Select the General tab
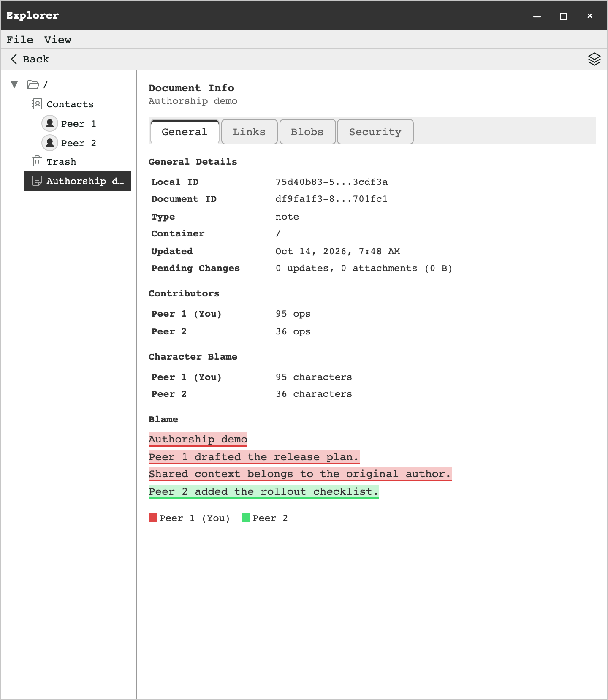608x700 pixels. click(185, 132)
